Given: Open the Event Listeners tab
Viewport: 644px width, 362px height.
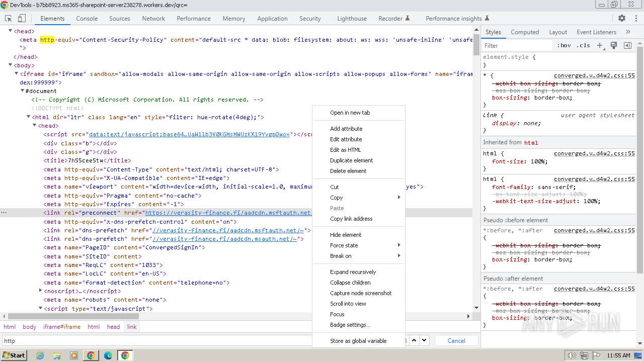Looking at the screenshot, I should 597,32.
